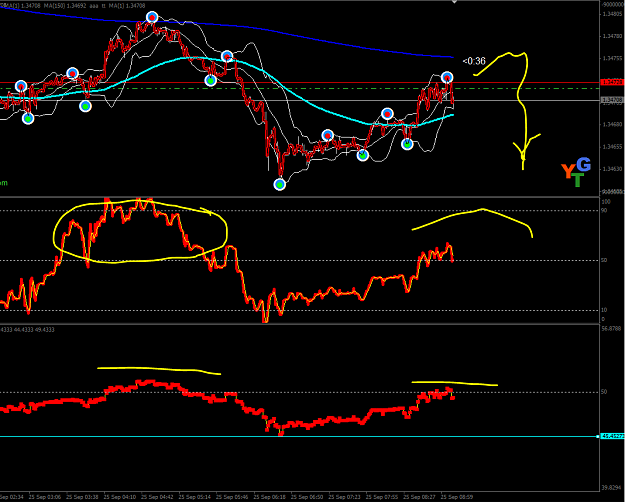Screen dimensions: 625x503
Task: Click the red highlighted price tag on the axis
Action: (613, 82)
